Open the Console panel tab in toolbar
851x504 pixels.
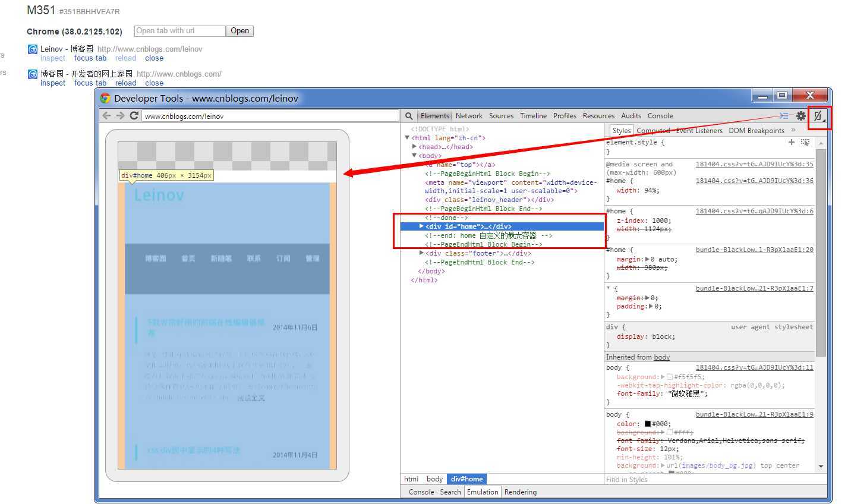click(660, 116)
